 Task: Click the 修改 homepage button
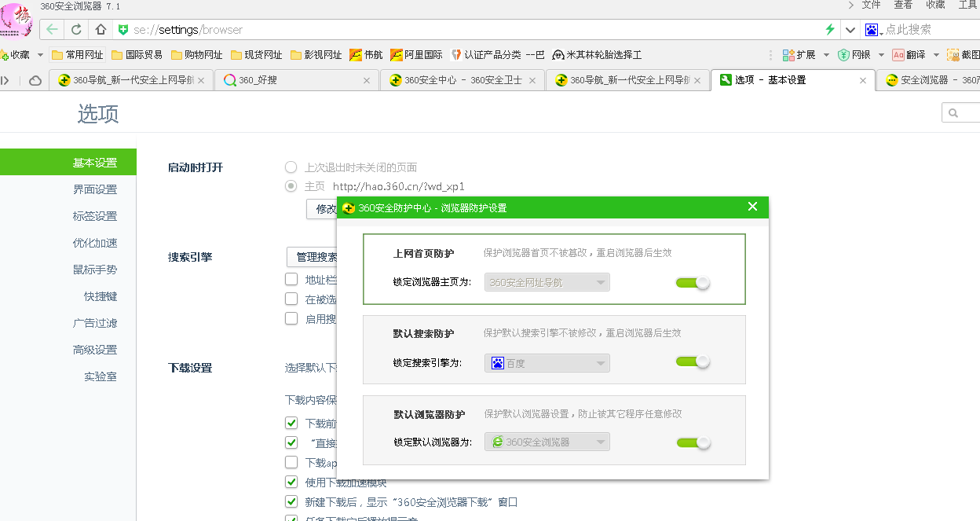(322, 209)
